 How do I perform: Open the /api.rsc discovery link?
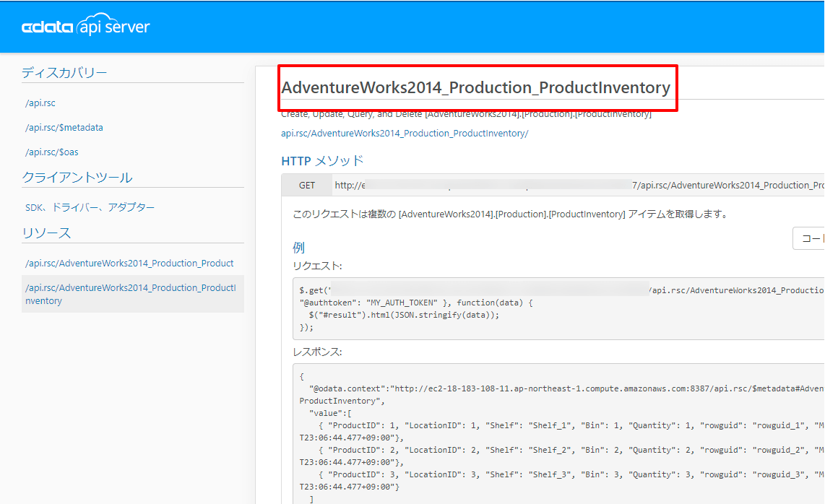click(x=40, y=103)
